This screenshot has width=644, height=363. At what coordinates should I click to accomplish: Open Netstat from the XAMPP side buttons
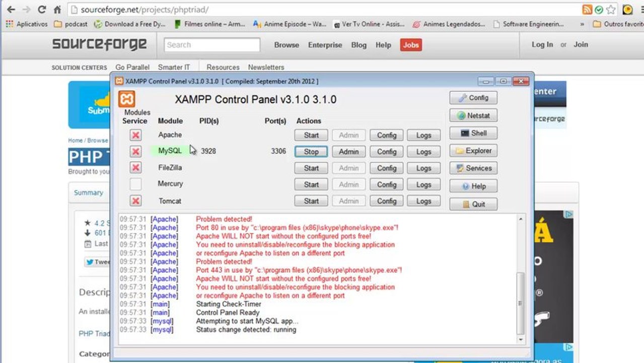[x=473, y=115]
